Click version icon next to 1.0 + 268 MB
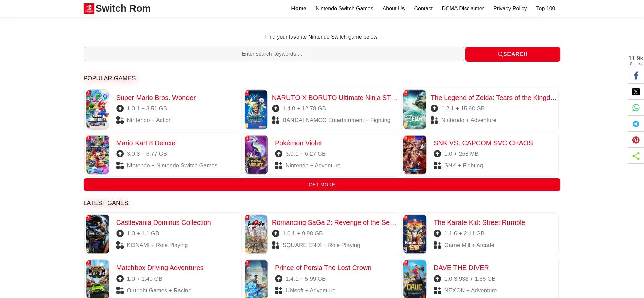The width and height of the screenshot is (644, 298). [437, 154]
